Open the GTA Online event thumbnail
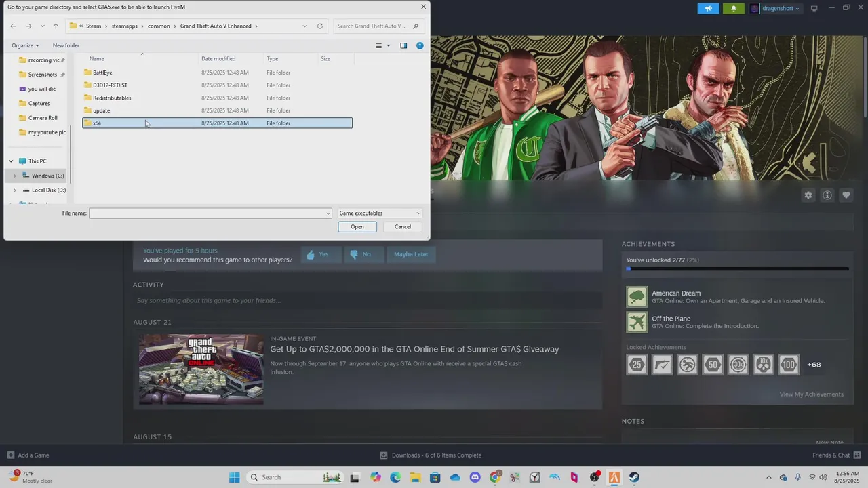This screenshot has height=488, width=868. pyautogui.click(x=201, y=369)
